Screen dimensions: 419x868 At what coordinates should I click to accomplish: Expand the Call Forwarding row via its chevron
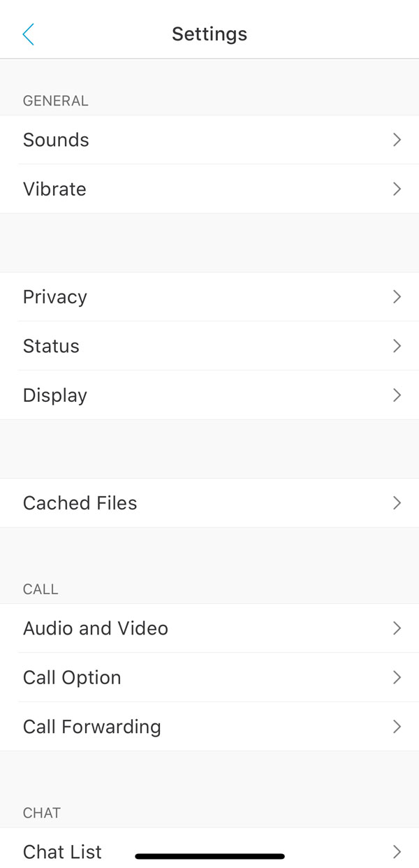pyautogui.click(x=397, y=726)
